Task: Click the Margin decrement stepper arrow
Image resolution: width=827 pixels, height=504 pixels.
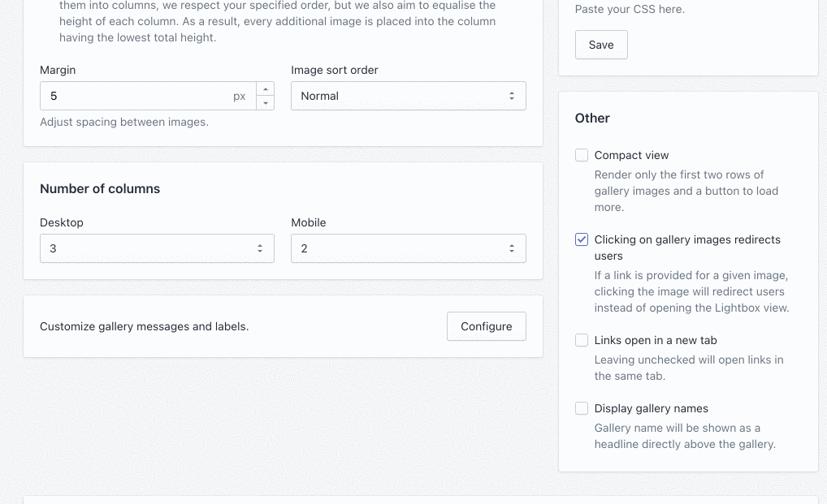Action: coord(266,103)
